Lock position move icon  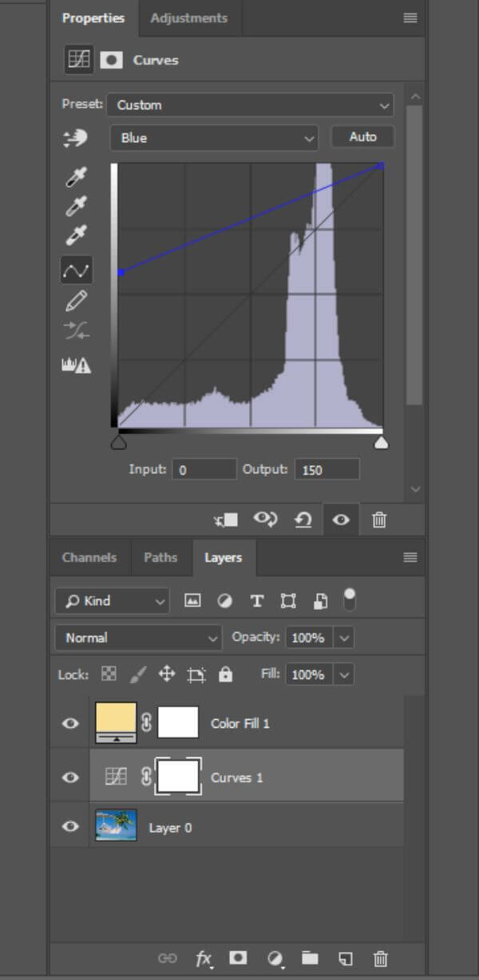tap(166, 674)
